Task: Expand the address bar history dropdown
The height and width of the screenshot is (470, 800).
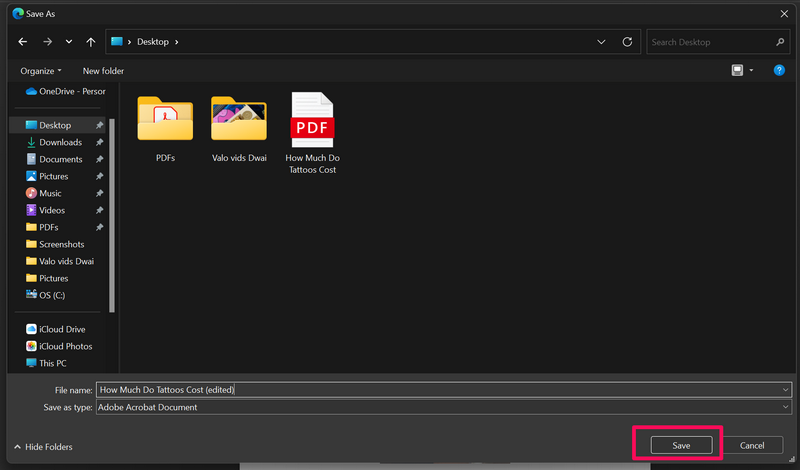Action: point(601,42)
